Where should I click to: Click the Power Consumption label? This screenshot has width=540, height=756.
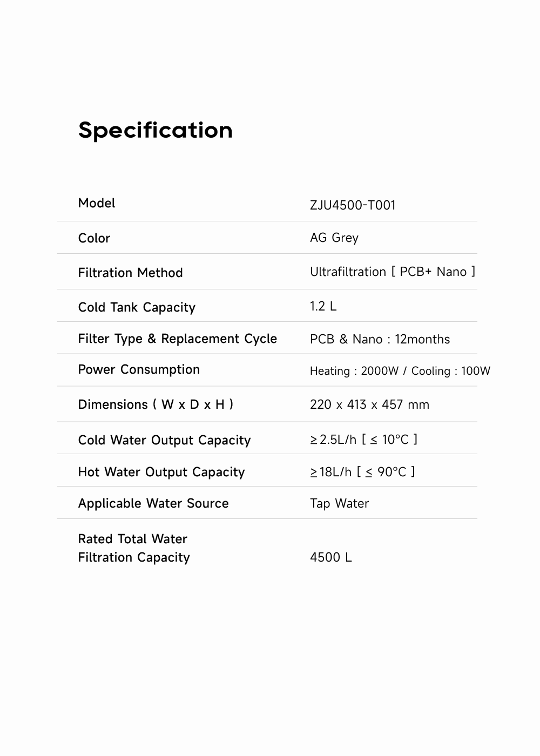coord(139,369)
